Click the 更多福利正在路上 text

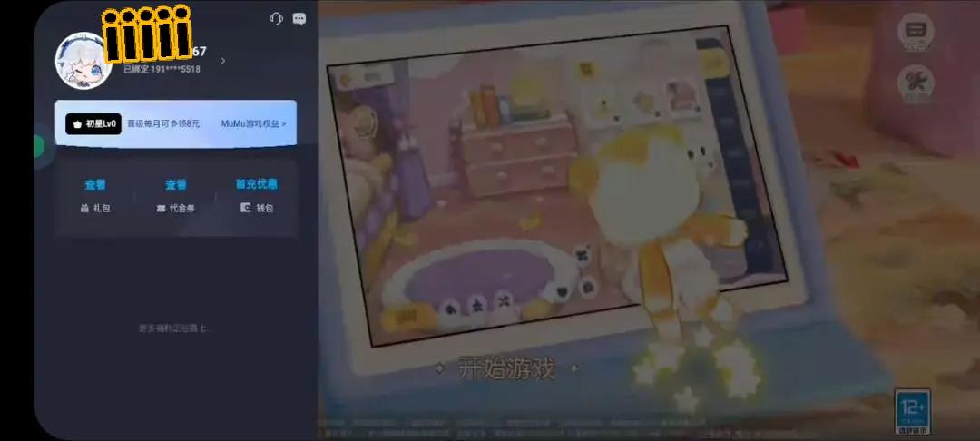pos(173,328)
